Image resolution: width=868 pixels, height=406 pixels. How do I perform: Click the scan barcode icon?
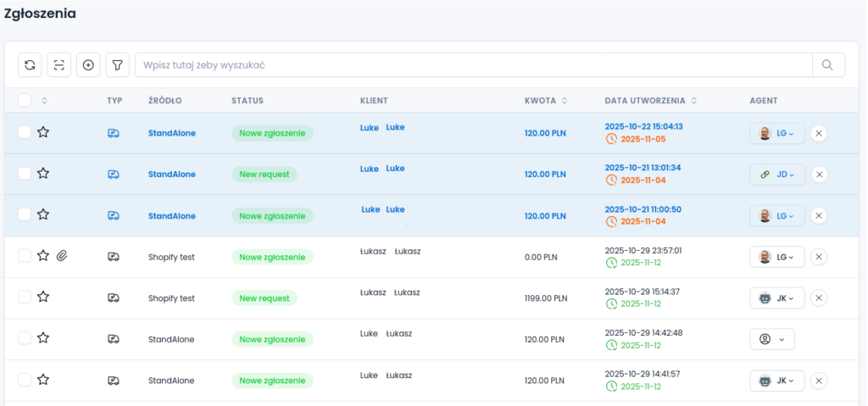59,65
